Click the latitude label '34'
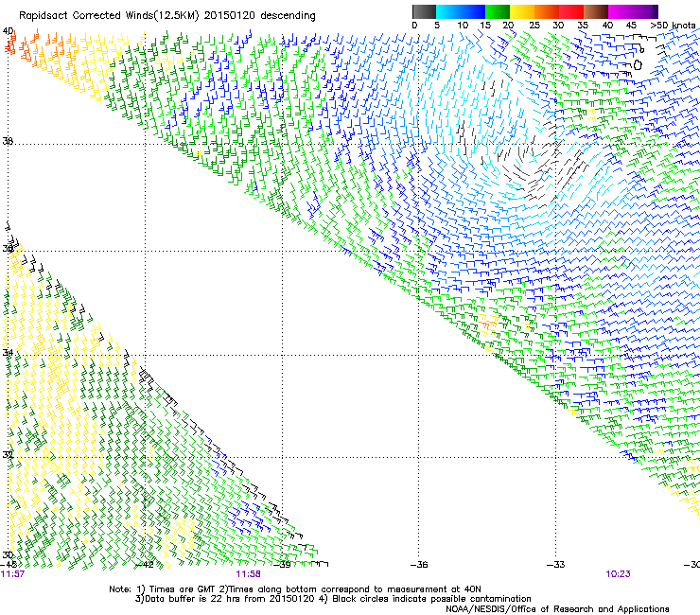 8,353
